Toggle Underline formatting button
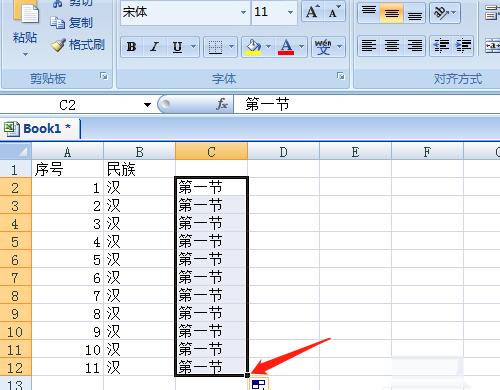Screen dimensions: 500x390 point(177,47)
